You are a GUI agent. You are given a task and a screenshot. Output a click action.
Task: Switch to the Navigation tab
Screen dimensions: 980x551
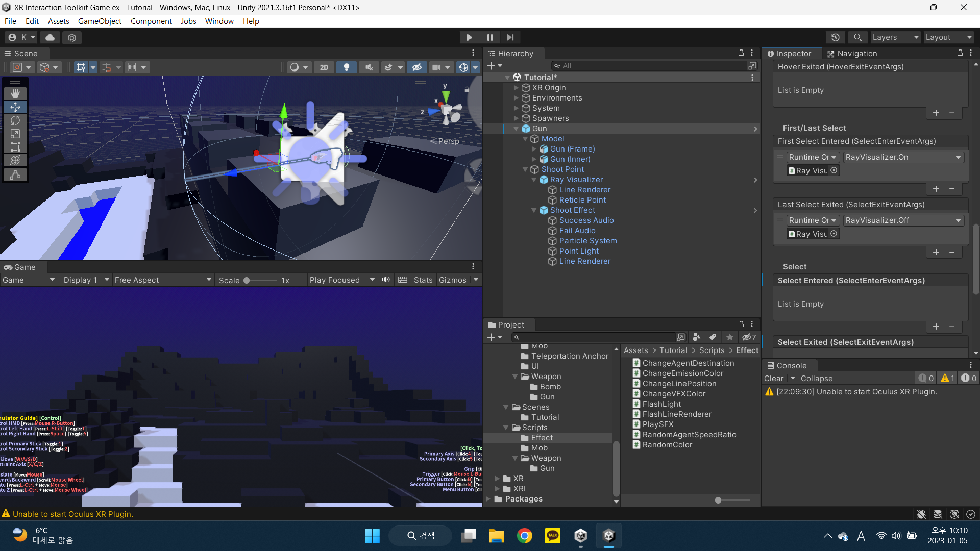pyautogui.click(x=852, y=54)
